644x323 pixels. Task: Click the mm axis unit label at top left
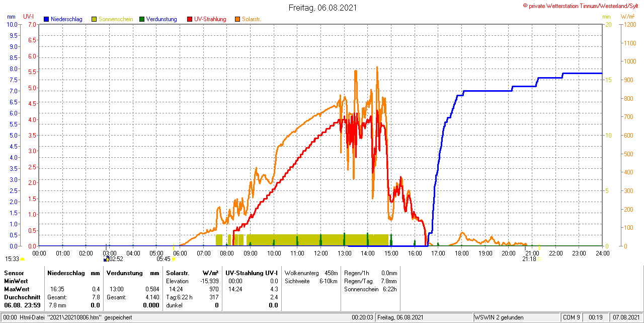(x=11, y=17)
